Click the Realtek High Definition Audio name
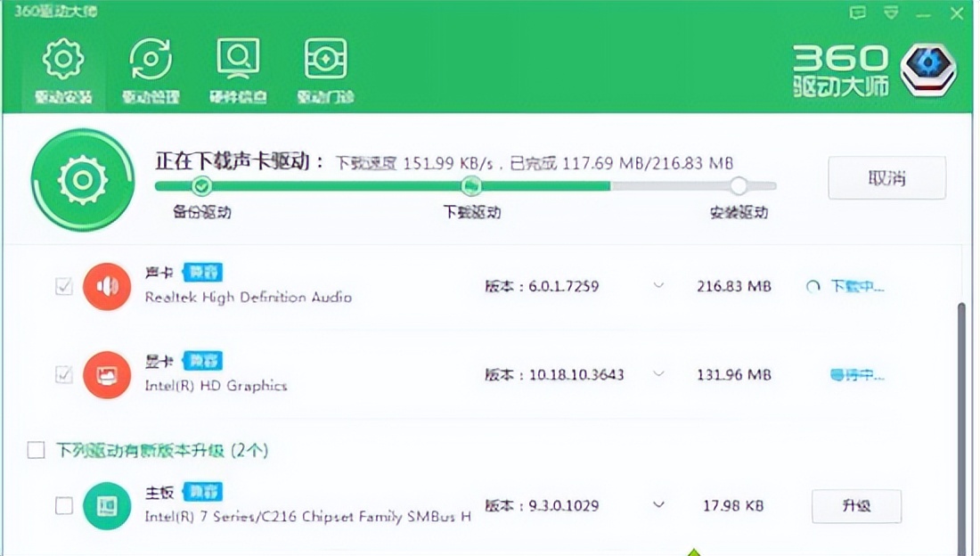980x556 pixels. pyautogui.click(x=249, y=297)
